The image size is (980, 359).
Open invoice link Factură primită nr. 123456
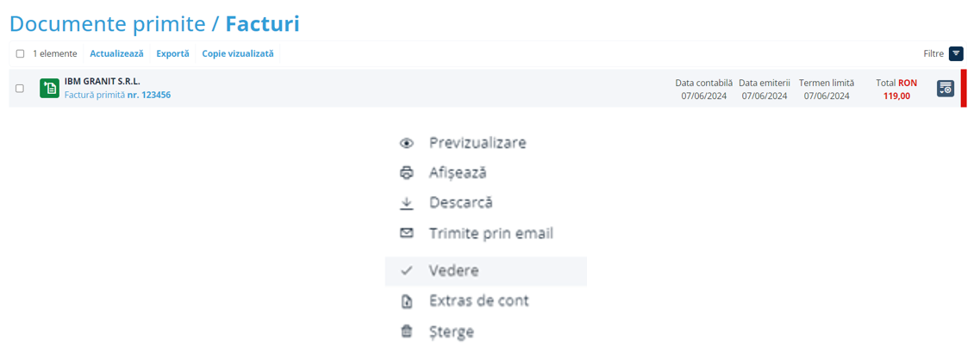tap(117, 95)
